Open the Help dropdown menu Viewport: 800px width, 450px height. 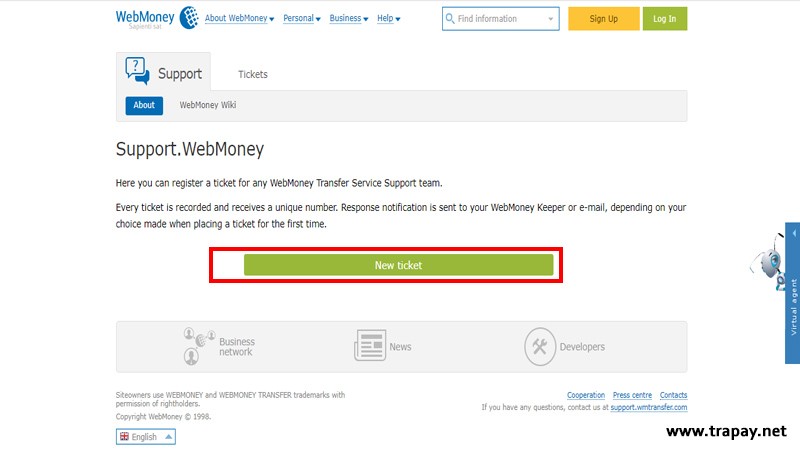[389, 19]
